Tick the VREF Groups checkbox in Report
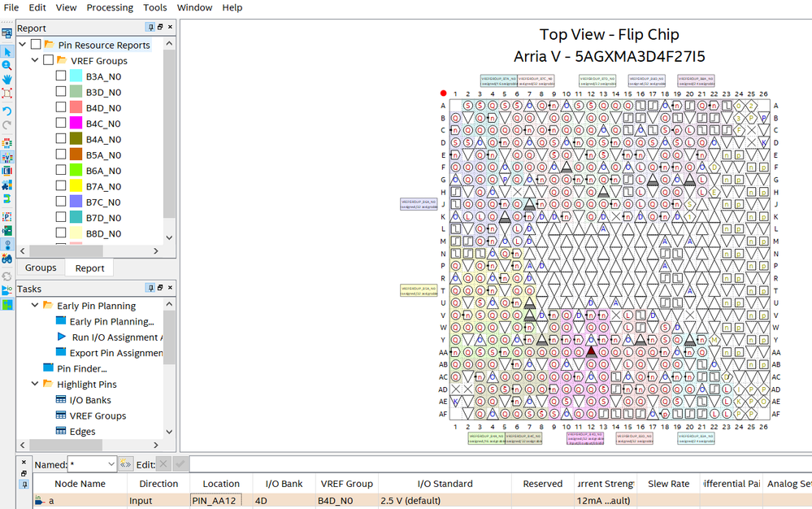Viewport: 812px width, 509px height. pyautogui.click(x=48, y=60)
